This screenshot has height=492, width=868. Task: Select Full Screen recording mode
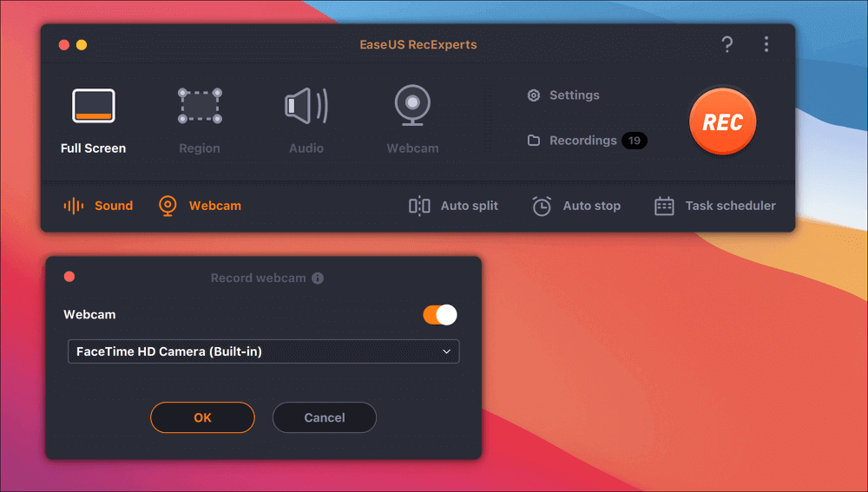pyautogui.click(x=93, y=107)
